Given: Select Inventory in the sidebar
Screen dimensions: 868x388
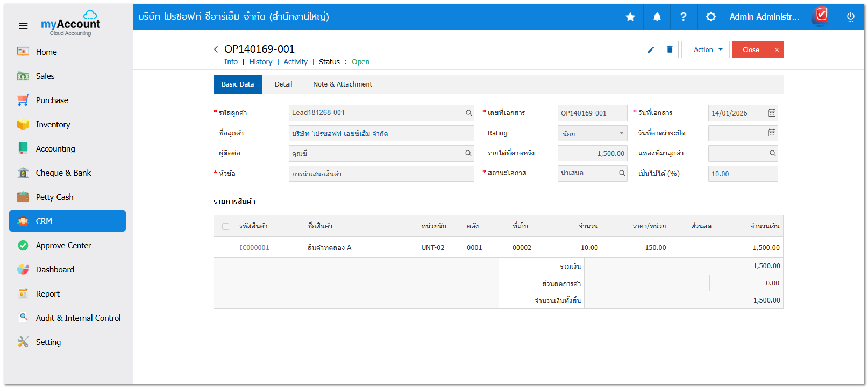Looking at the screenshot, I should coord(53,125).
